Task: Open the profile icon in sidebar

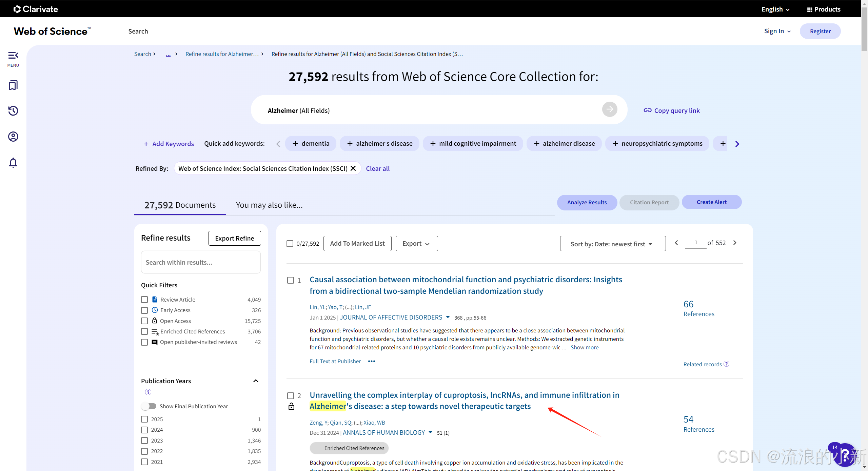Action: [x=13, y=137]
